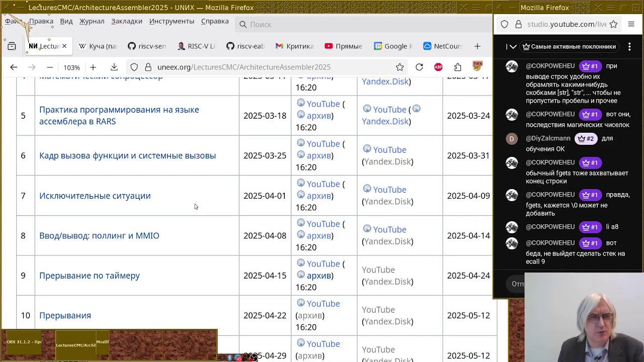Switch to the NetCours tab
644x362 pixels.
coord(443,46)
